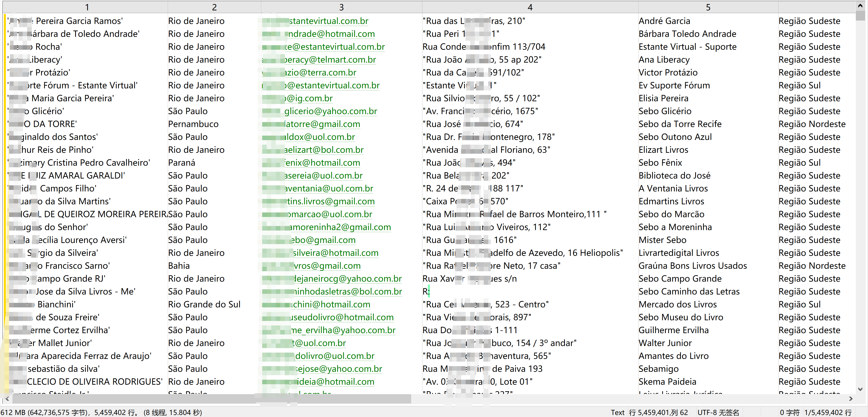Select the cell 'A Ventania Livros'

click(673, 189)
